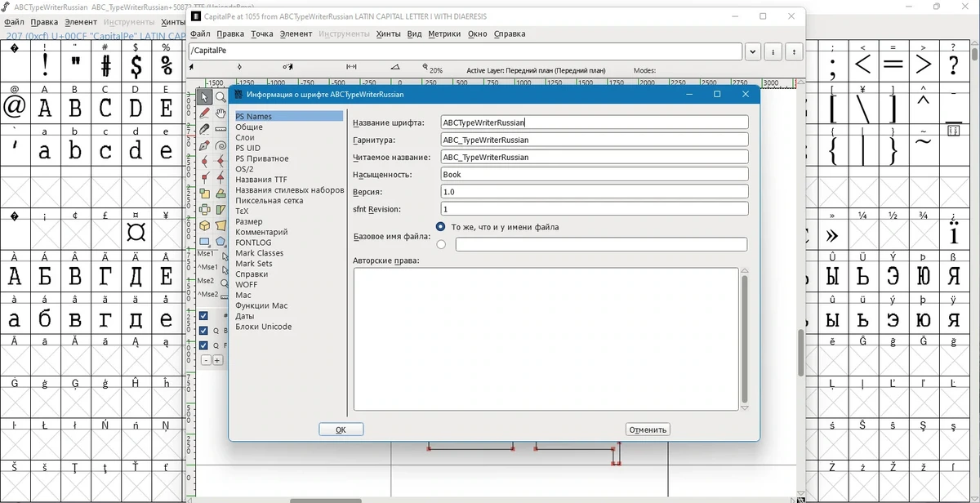
Task: Toggle the third layer visibility checkbox
Action: tap(203, 345)
